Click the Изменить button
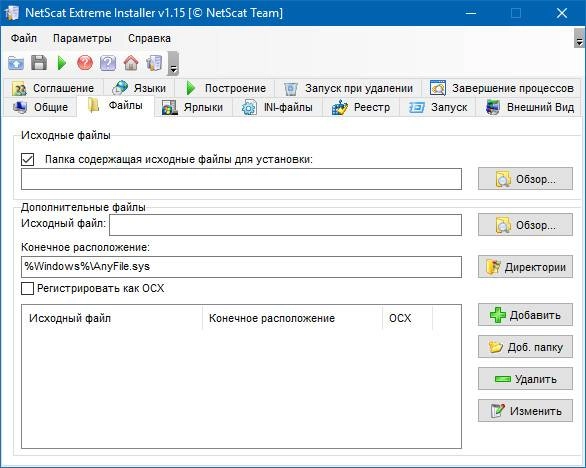This screenshot has width=586, height=468. coord(525,411)
